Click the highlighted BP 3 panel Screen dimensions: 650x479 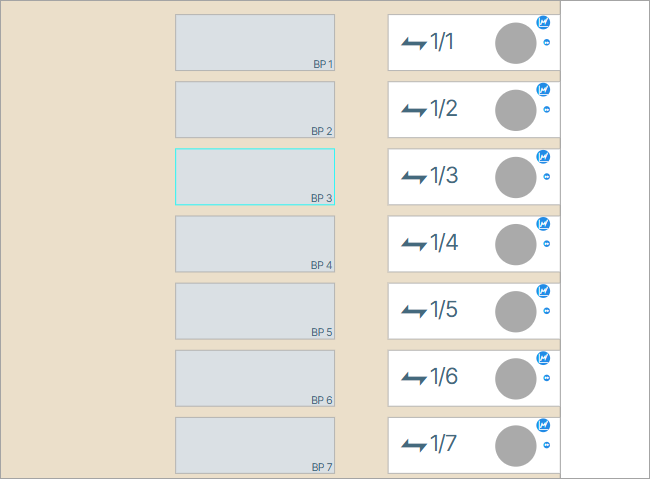[x=255, y=177]
